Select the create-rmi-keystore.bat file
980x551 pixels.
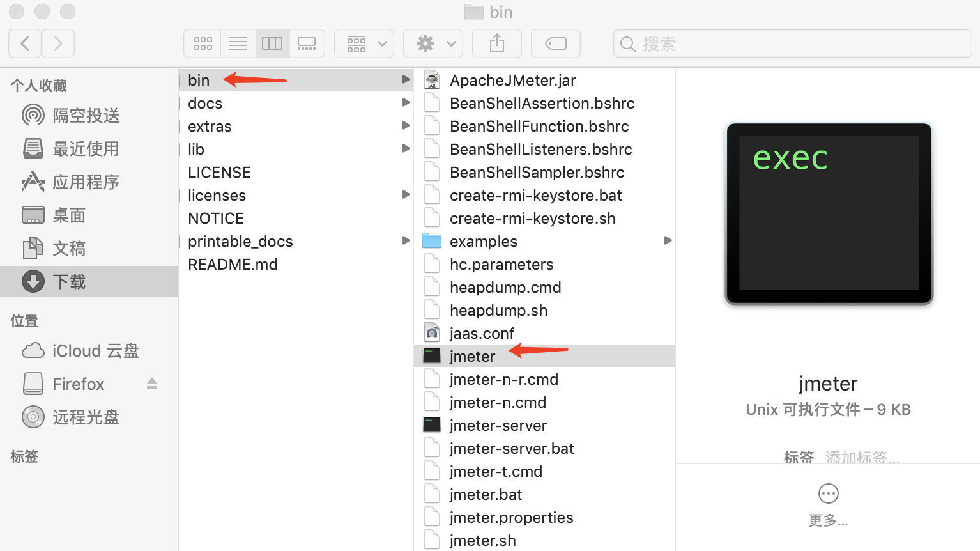[544, 196]
